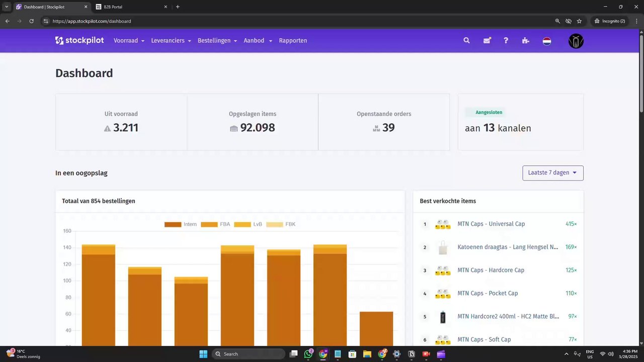Click the page's vertical scrollbar thumb
Viewport: 644px width, 362px height.
[641, 74]
